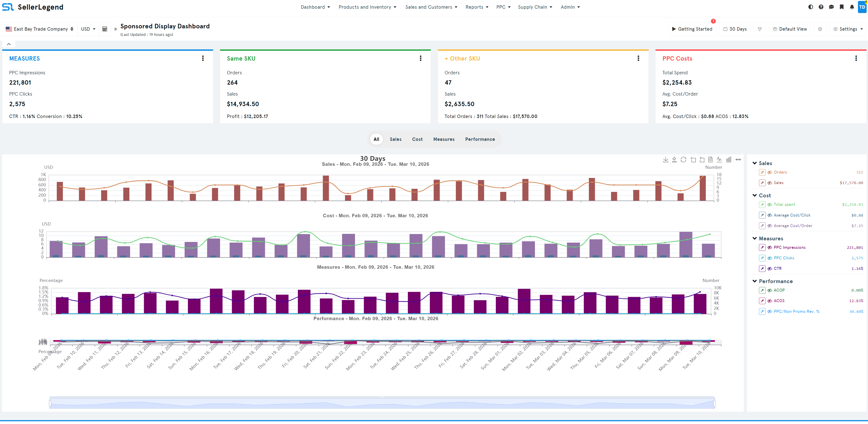Switch the chart to bar chart view
The width and height of the screenshot is (868, 424).
(729, 159)
